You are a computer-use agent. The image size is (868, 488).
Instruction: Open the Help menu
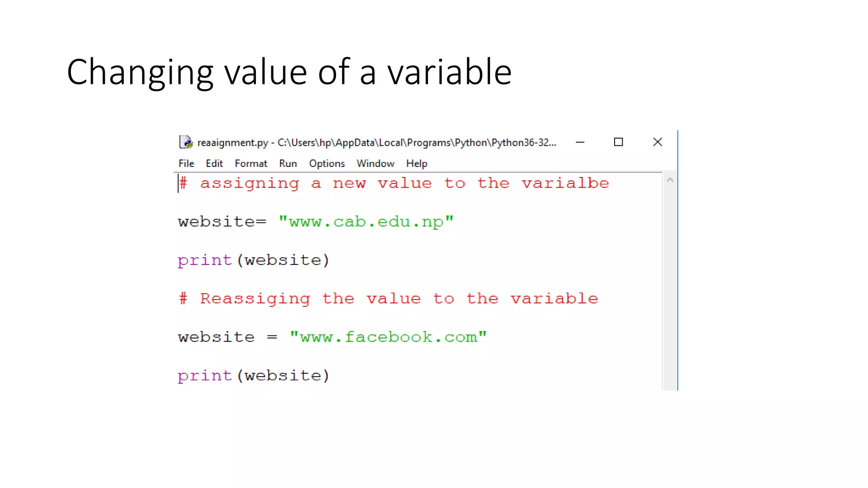point(417,164)
